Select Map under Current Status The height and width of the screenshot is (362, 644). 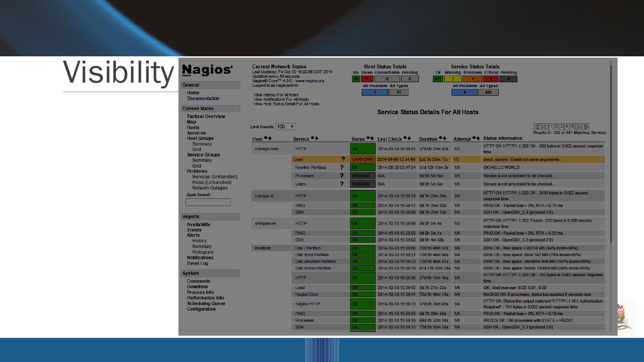[191, 122]
